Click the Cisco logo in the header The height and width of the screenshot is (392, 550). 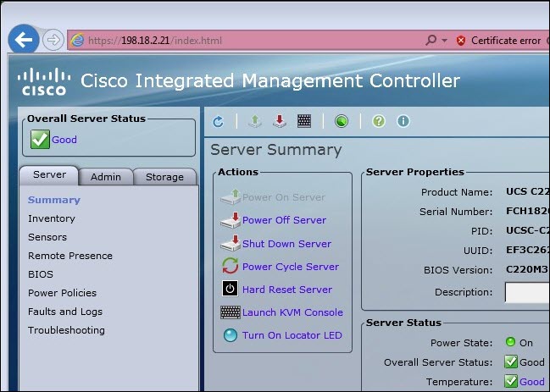[44, 81]
